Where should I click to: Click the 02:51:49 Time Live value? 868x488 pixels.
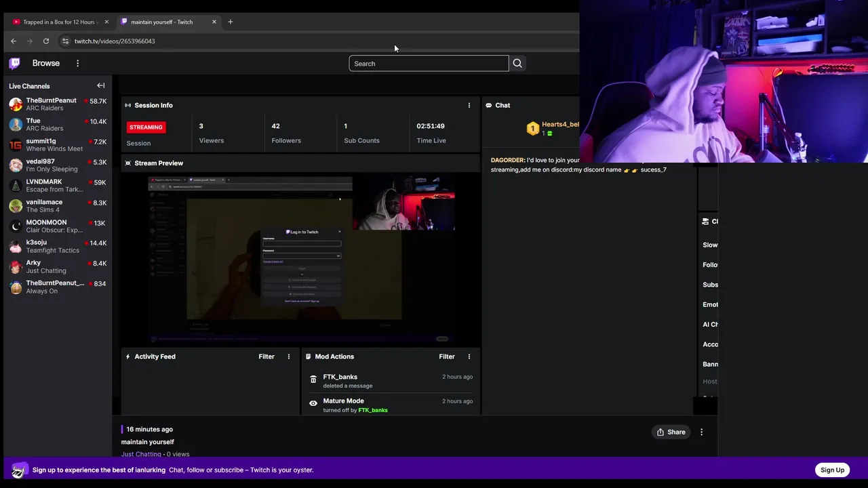coord(431,126)
